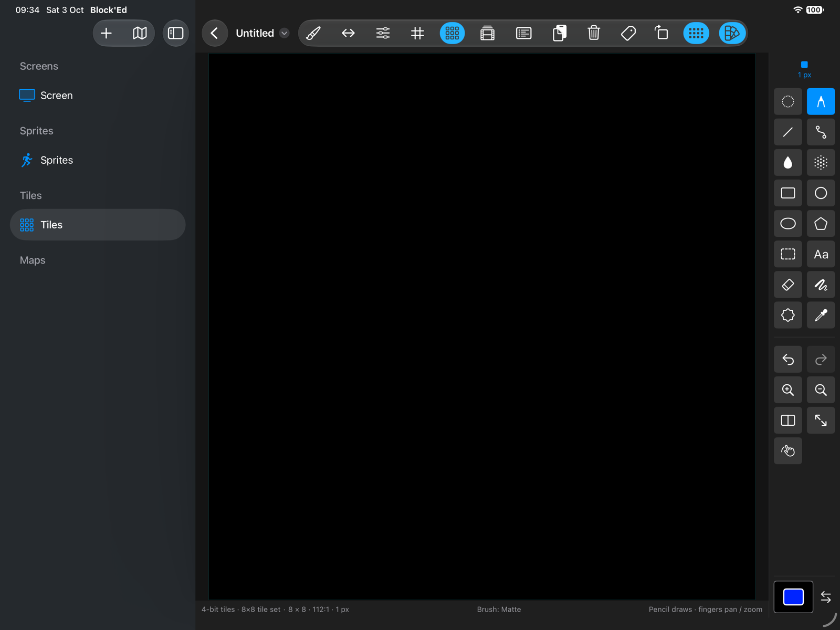This screenshot has width=840, height=630.
Task: Choose the curve path tool
Action: click(x=821, y=132)
